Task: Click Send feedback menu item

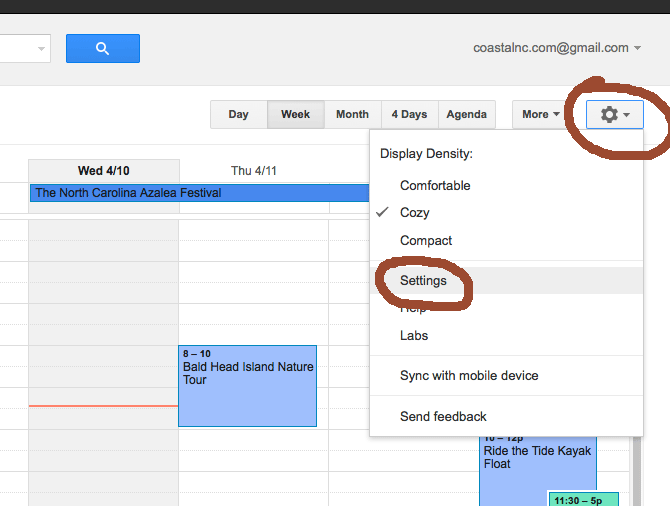Action: (x=443, y=416)
